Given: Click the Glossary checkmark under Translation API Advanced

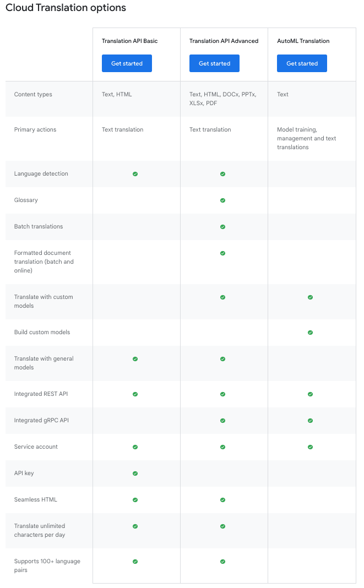Looking at the screenshot, I should pyautogui.click(x=222, y=200).
